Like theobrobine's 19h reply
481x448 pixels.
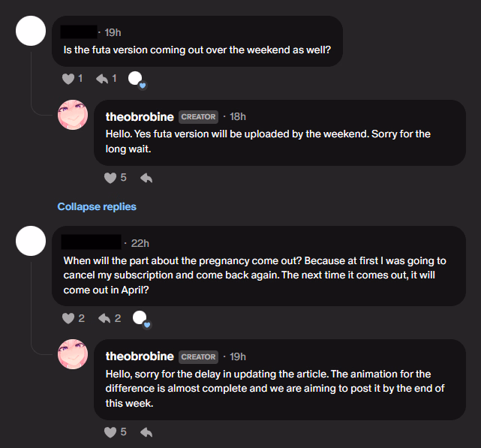pyautogui.click(x=110, y=432)
